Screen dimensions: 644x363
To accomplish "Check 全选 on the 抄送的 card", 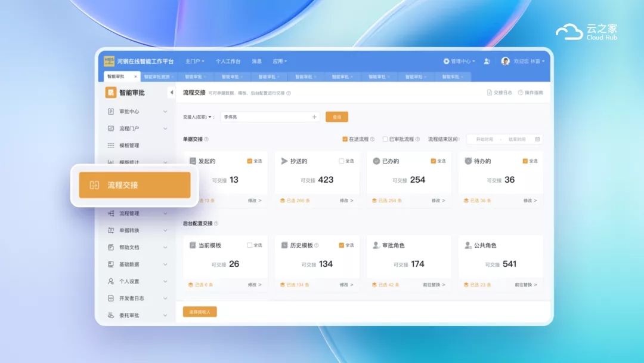I will pyautogui.click(x=342, y=161).
